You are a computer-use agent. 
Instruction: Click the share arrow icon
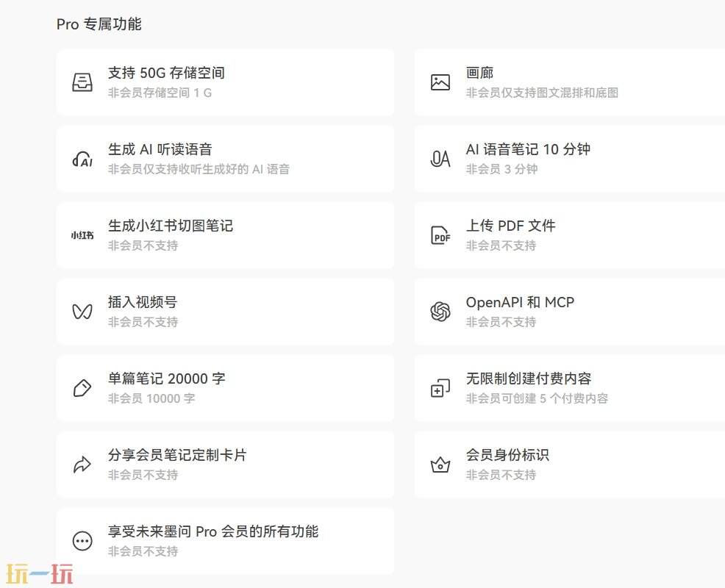82,464
